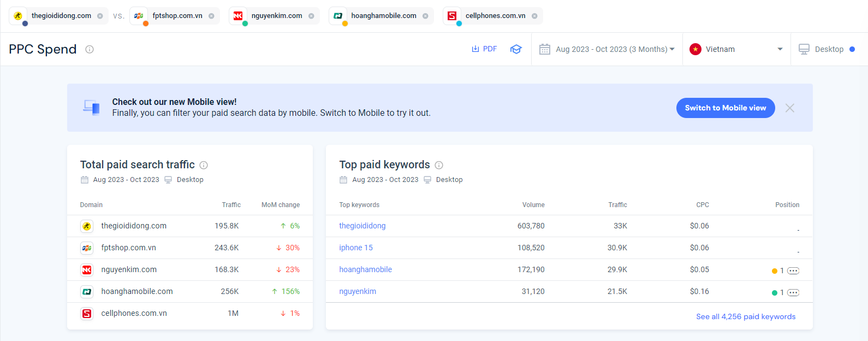Select thegioididong.com row in traffic table

pos(190,226)
